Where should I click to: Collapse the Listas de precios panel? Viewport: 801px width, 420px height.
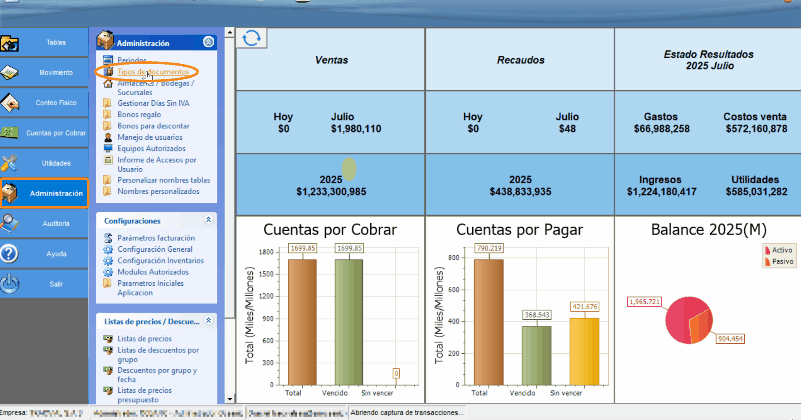[x=208, y=320]
